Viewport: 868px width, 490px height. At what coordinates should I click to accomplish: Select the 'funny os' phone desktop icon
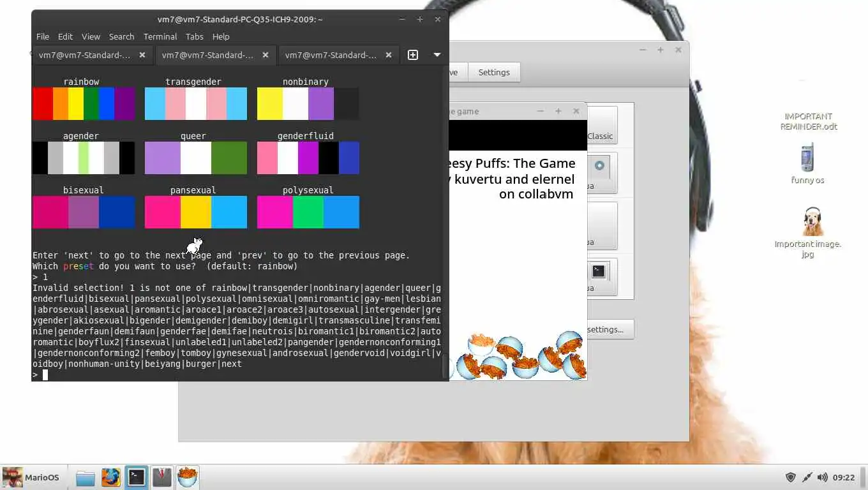[x=807, y=164]
